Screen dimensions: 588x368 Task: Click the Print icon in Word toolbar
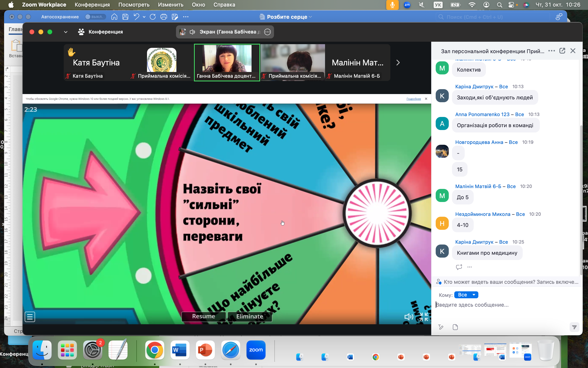[x=164, y=17]
